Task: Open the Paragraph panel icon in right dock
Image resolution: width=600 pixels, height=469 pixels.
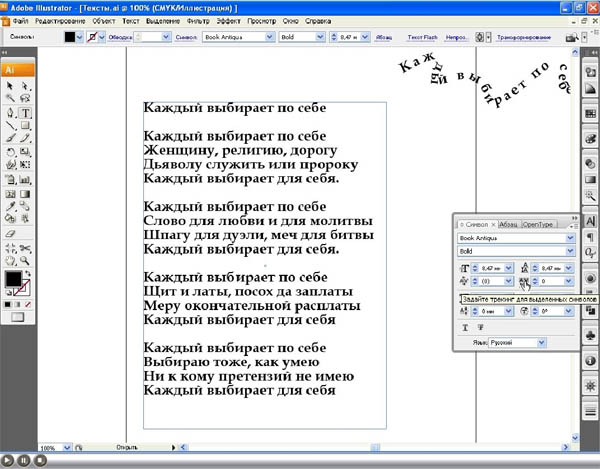Action: click(590, 237)
